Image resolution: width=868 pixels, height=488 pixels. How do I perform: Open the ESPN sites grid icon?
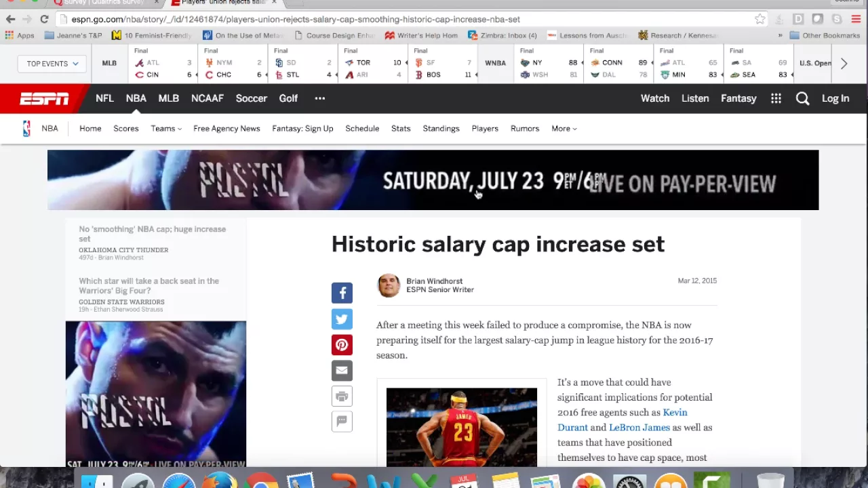coord(776,99)
